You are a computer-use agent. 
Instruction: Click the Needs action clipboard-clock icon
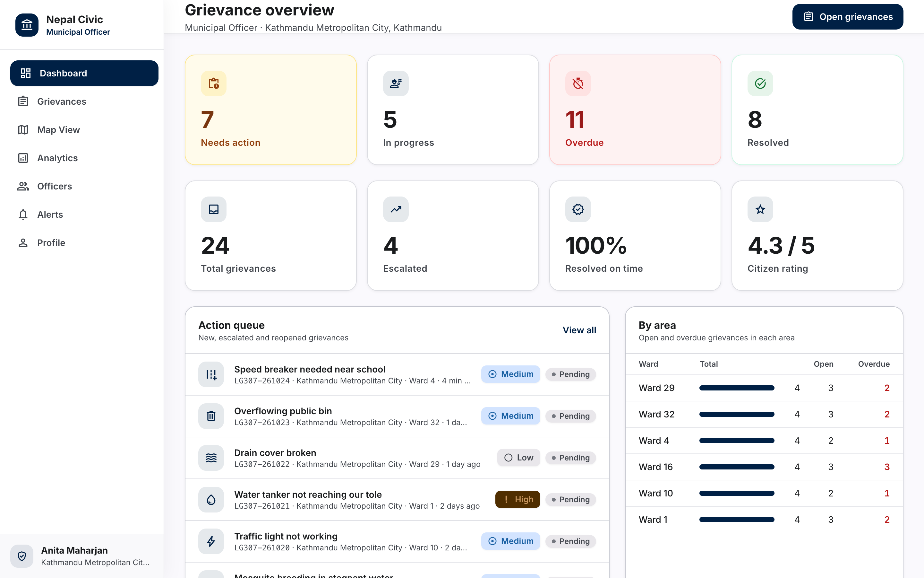[x=213, y=83]
